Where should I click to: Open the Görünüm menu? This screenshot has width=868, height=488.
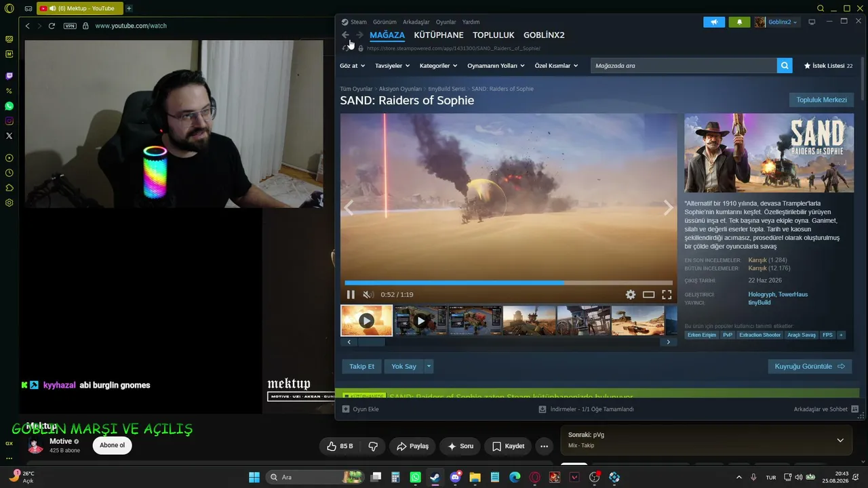(x=384, y=22)
